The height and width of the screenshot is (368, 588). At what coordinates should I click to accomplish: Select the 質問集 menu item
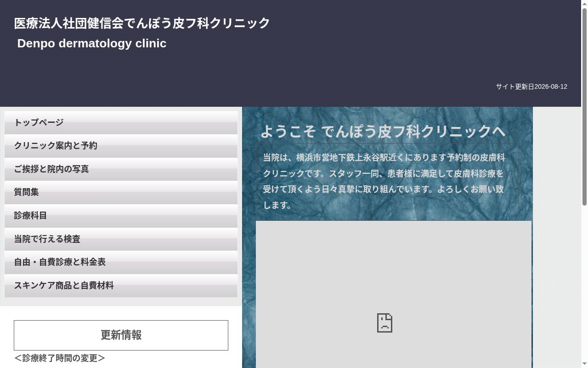[121, 192]
